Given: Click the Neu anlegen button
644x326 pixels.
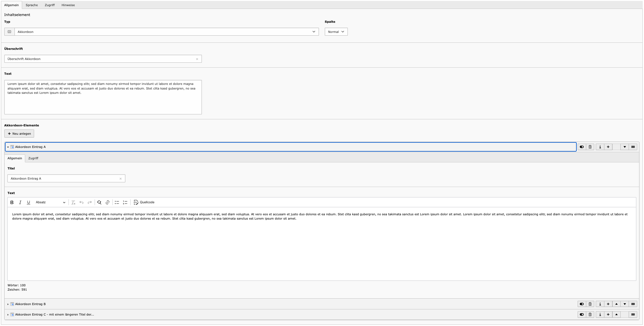Looking at the screenshot, I should click(19, 134).
